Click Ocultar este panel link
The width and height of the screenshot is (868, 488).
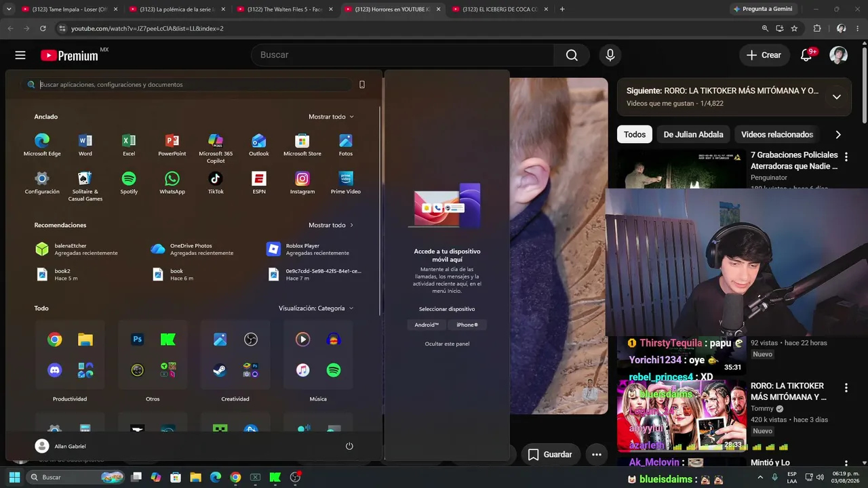(x=447, y=344)
